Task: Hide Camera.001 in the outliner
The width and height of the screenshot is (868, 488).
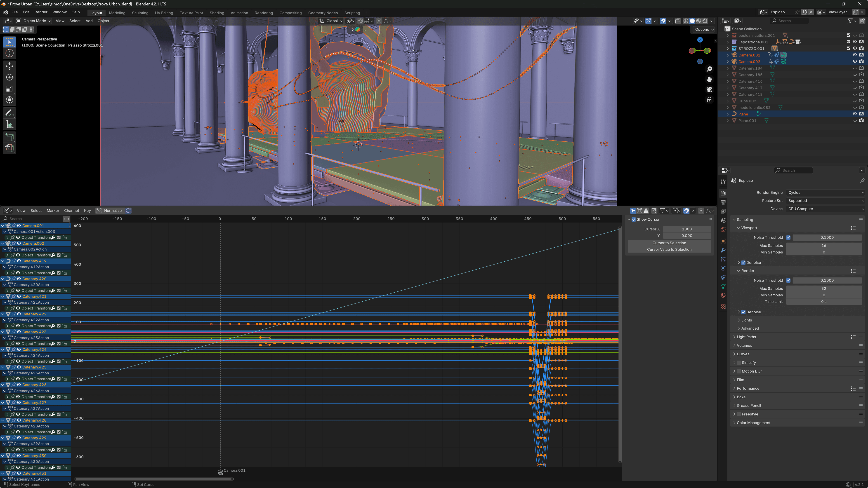Action: click(x=854, y=55)
